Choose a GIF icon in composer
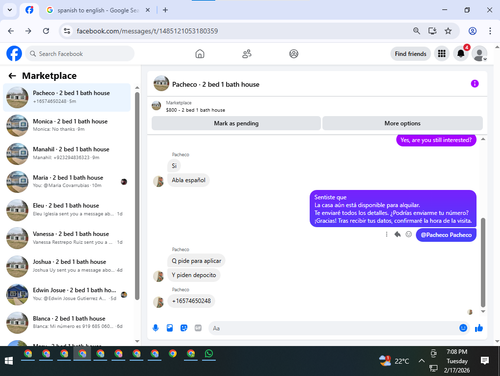Viewport: 500px width, 376px height. (198, 328)
